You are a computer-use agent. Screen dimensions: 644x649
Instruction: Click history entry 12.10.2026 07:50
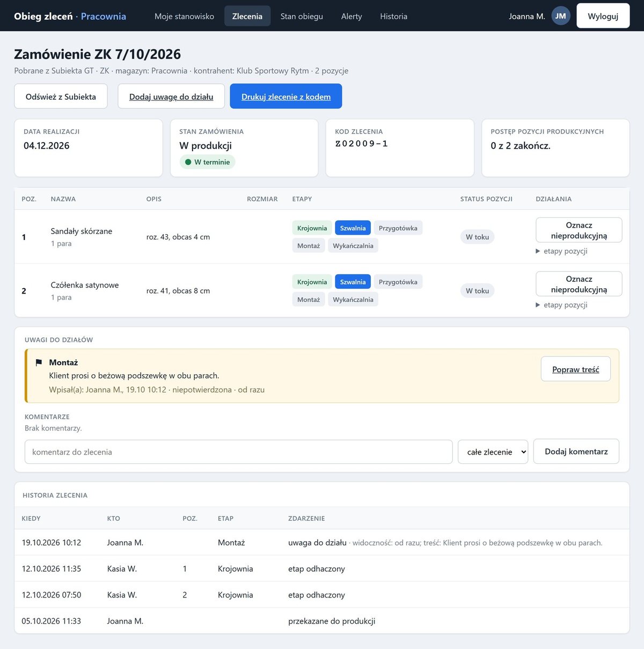pos(322,595)
